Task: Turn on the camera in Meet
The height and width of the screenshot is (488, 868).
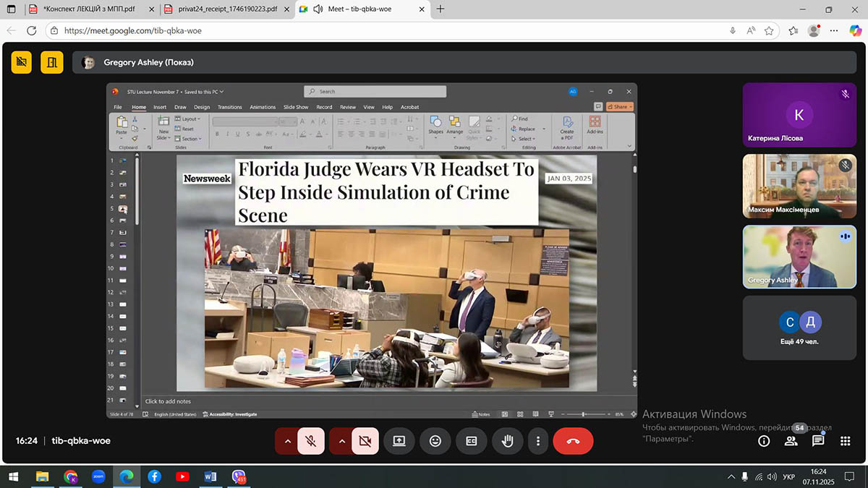Action: pyautogui.click(x=365, y=440)
